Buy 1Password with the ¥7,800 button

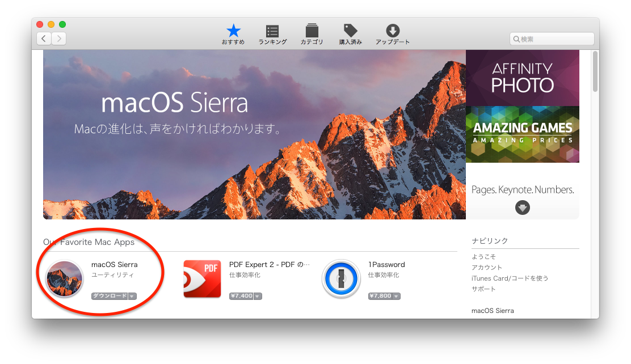coord(380,296)
